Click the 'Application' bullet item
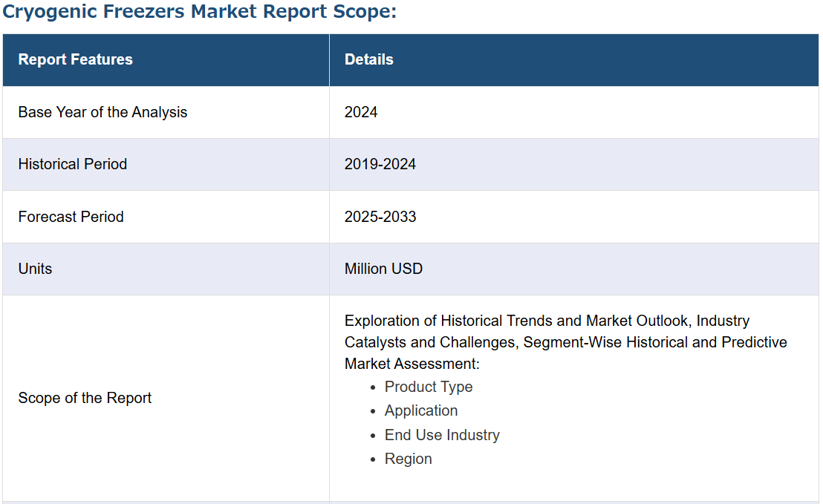The width and height of the screenshot is (823, 504). (421, 410)
